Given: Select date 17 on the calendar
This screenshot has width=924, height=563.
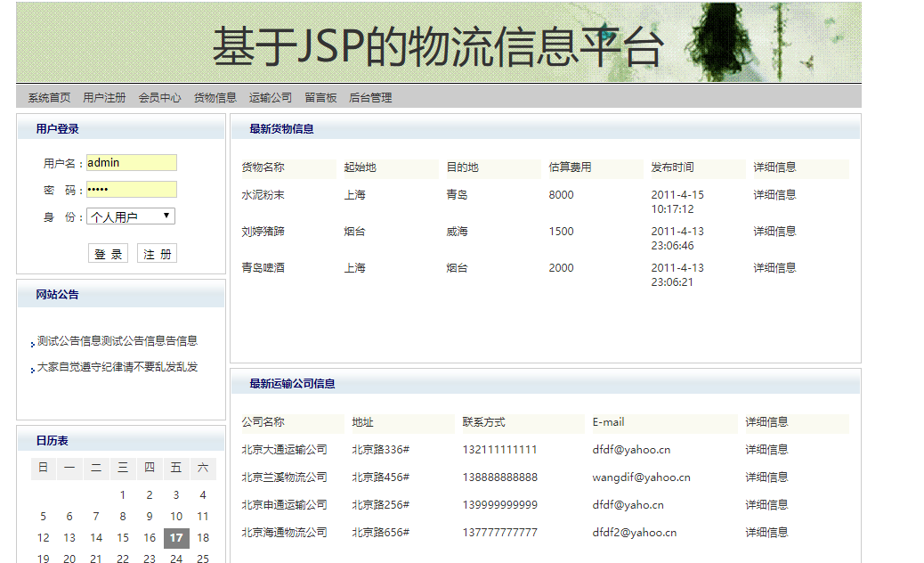Looking at the screenshot, I should tap(176, 537).
